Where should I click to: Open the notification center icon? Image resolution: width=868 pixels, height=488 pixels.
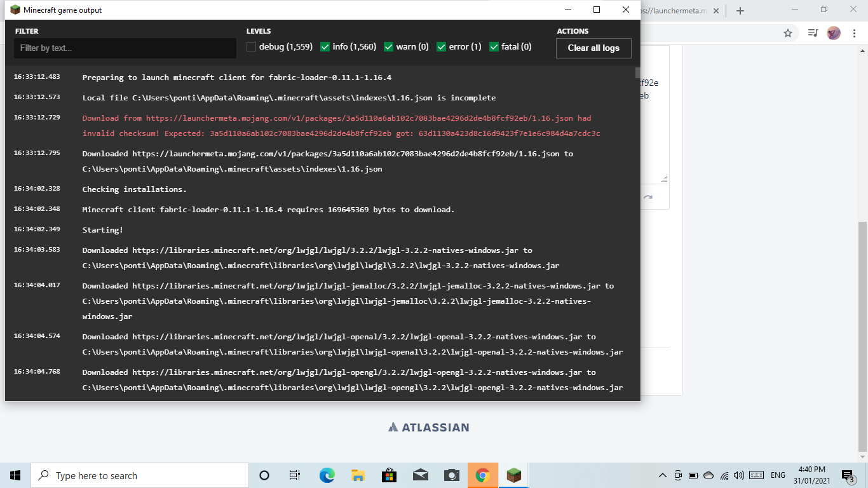tap(848, 475)
